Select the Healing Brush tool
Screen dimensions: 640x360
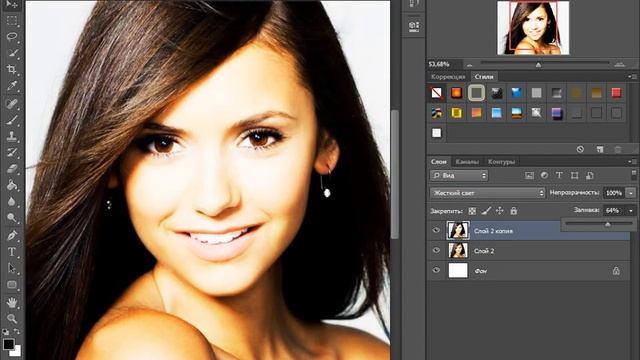[x=12, y=103]
